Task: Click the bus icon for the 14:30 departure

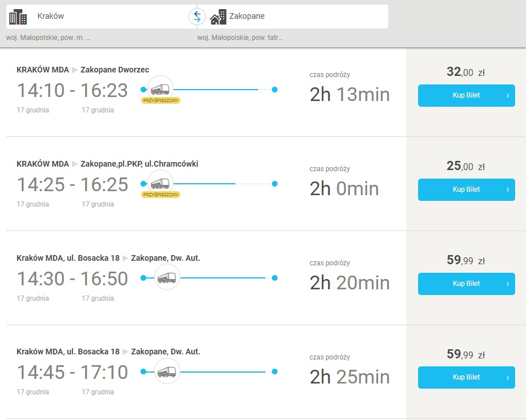Action: coord(166,278)
